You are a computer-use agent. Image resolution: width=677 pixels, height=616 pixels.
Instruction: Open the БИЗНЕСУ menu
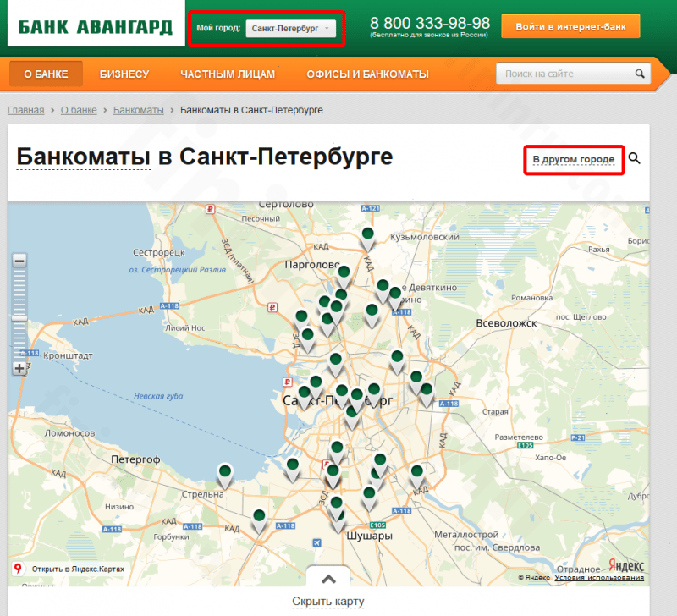click(x=124, y=74)
